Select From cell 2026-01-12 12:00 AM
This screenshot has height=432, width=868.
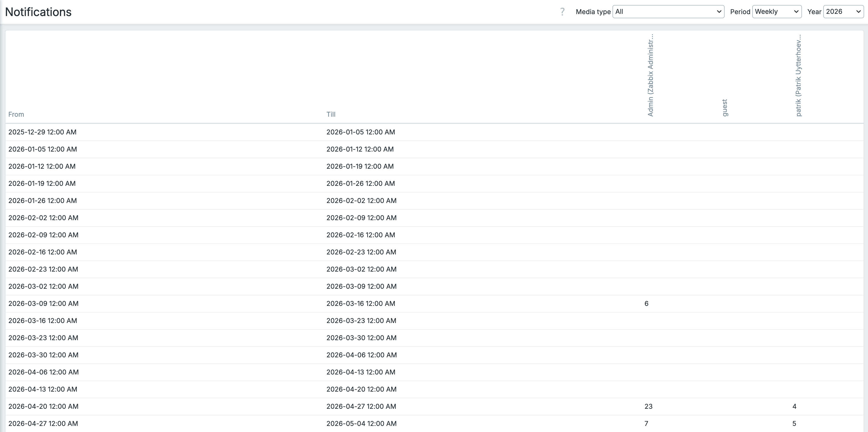pos(42,166)
